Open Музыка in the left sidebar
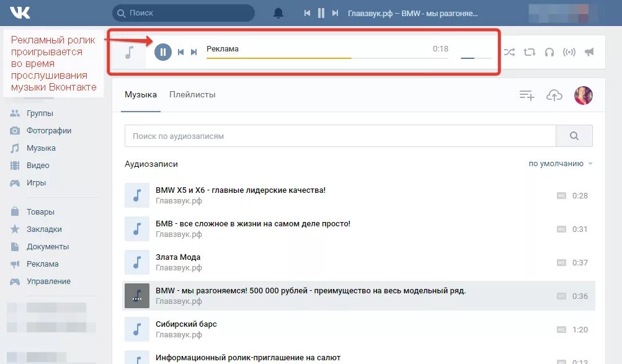Viewport: 622px width, 364px height. pos(41,148)
